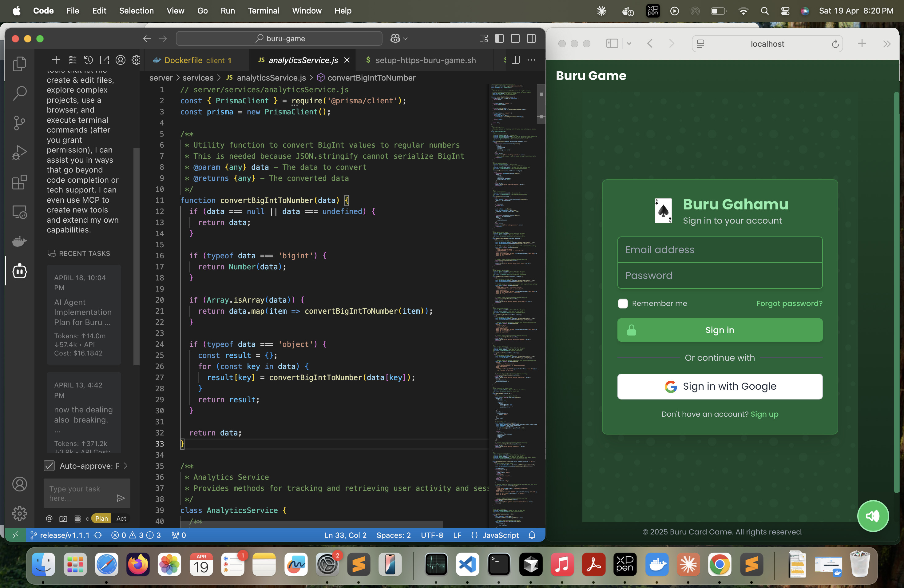This screenshot has height=588, width=904.
Task: Open the Docker extension in the activity bar
Action: coord(19,242)
